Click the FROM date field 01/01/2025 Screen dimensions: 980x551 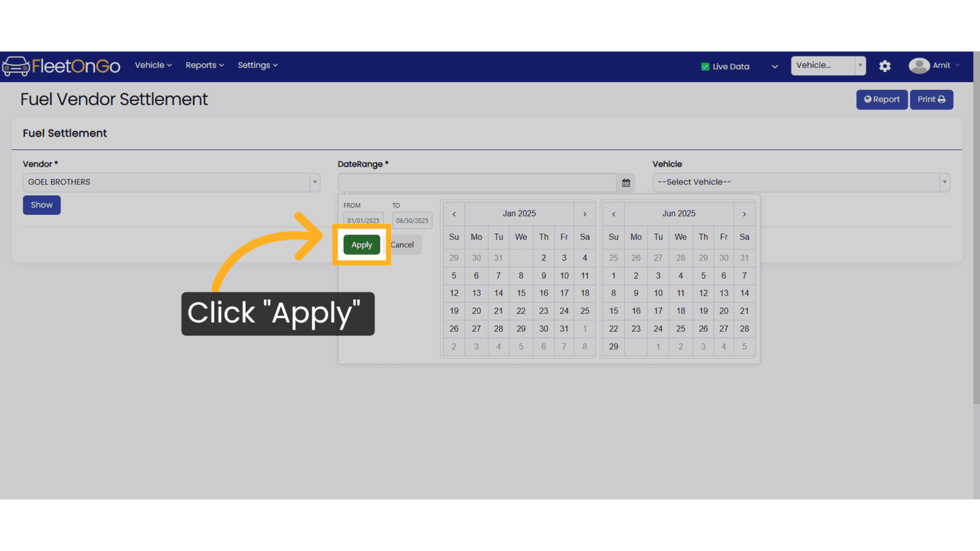pyautogui.click(x=363, y=220)
